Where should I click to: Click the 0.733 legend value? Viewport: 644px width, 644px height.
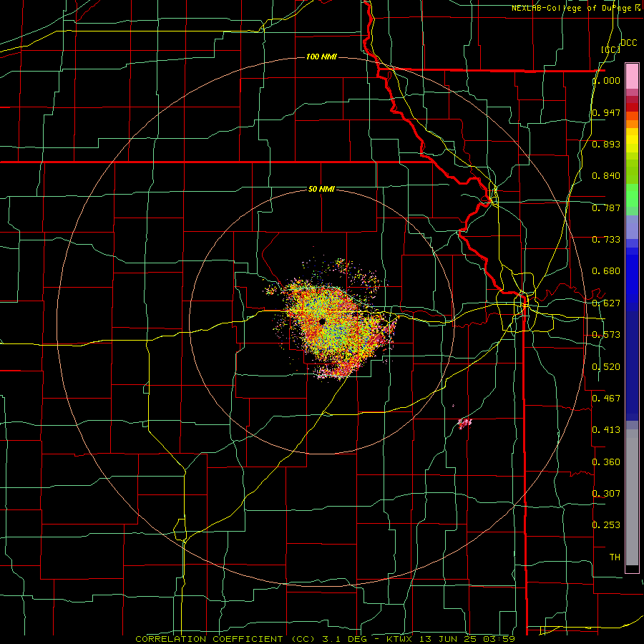[x=606, y=240]
